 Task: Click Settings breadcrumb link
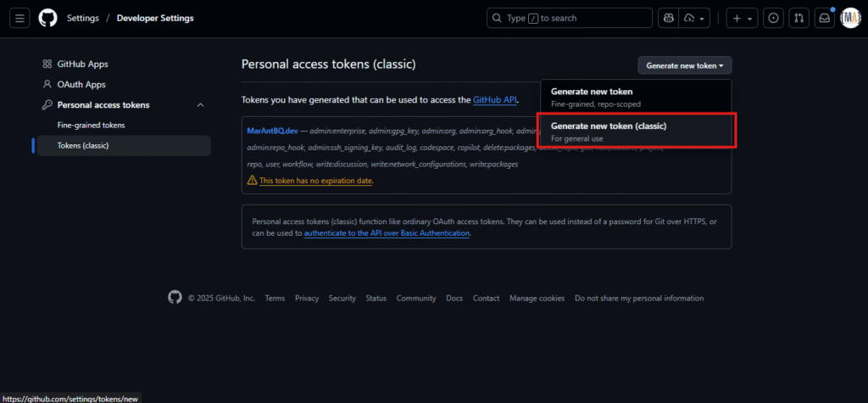tap(83, 19)
